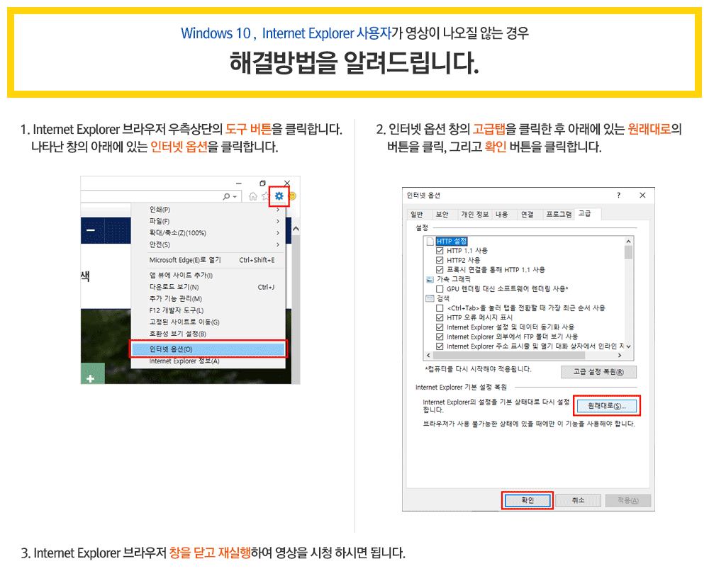Toggle Internet Explorer 주소 표시줄 인라인 checkbox
The width and height of the screenshot is (709, 588).
440,346
